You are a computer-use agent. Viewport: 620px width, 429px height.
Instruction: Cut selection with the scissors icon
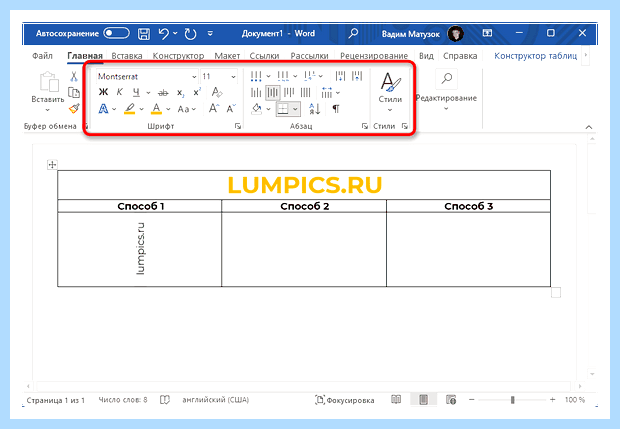tap(74, 76)
